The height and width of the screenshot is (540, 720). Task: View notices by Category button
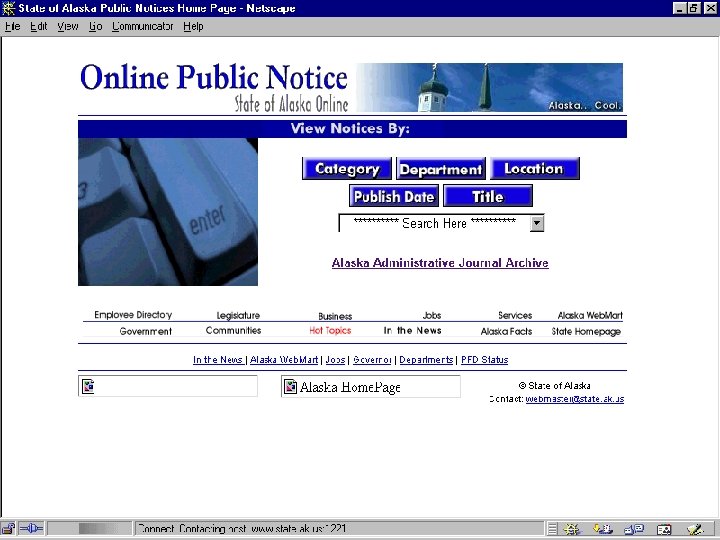(x=347, y=169)
